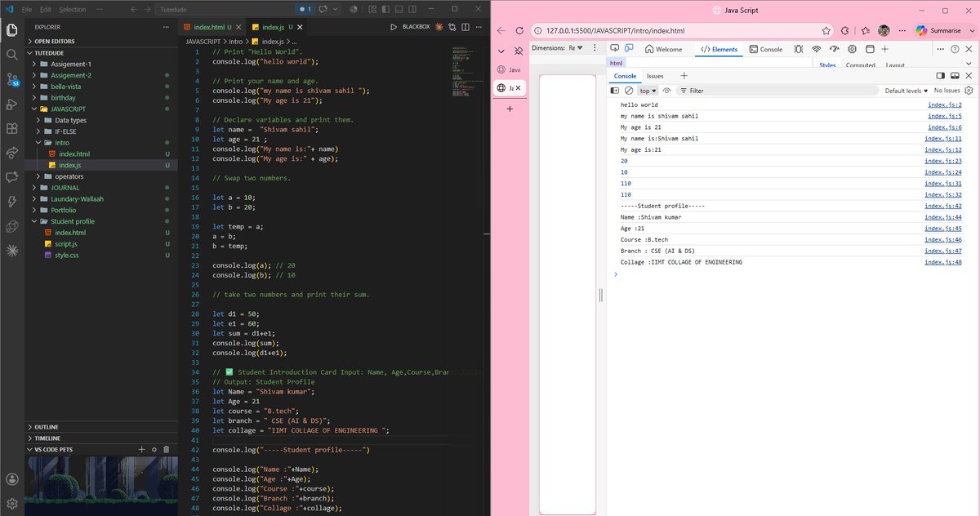Image resolution: width=980 pixels, height=516 pixels.
Task: Click the console Filter input
Action: (x=776, y=91)
